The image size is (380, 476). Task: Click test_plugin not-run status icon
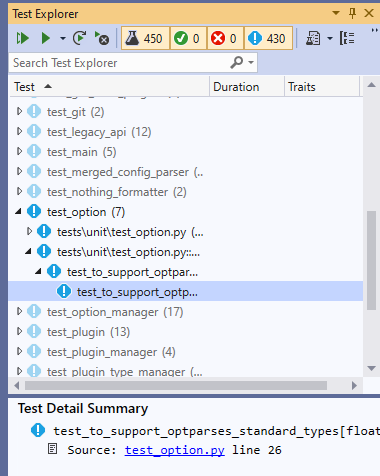tap(34, 331)
